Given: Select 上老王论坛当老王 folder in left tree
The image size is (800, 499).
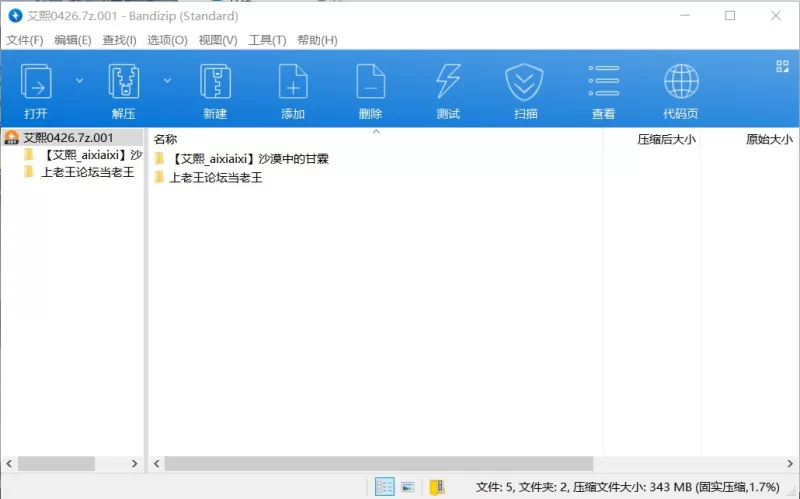Looking at the screenshot, I should coord(79,172).
